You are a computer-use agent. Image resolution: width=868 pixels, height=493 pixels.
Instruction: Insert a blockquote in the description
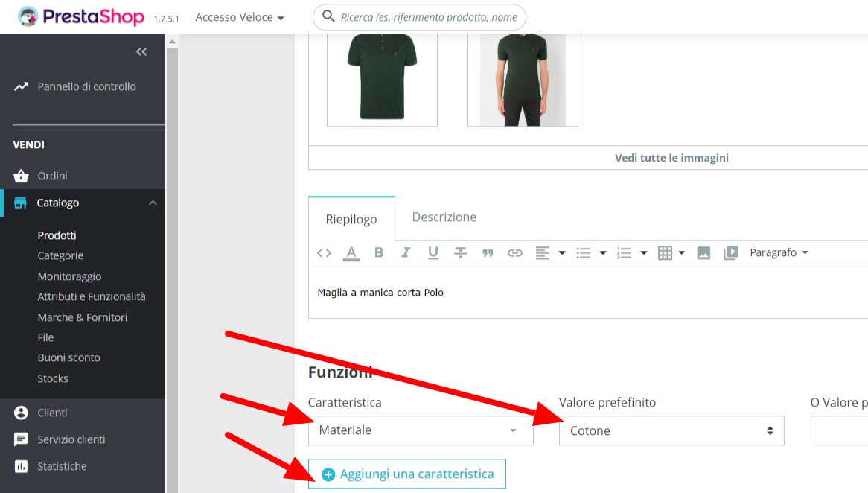488,252
